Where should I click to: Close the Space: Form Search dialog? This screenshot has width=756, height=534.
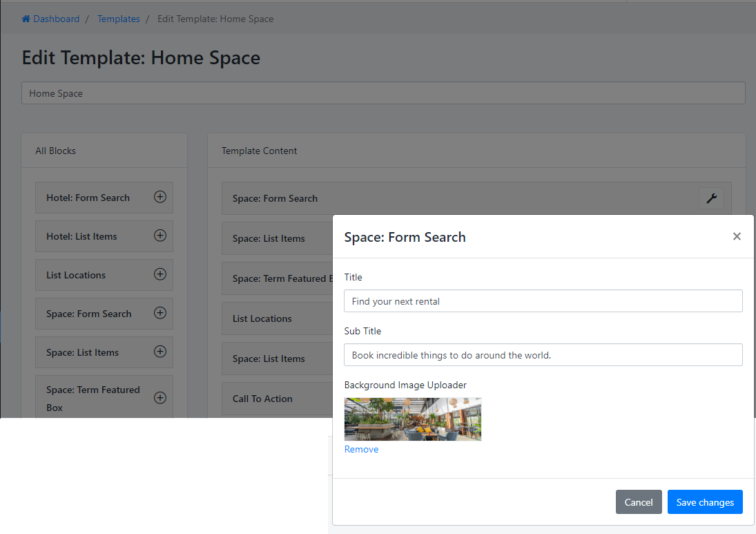point(737,236)
